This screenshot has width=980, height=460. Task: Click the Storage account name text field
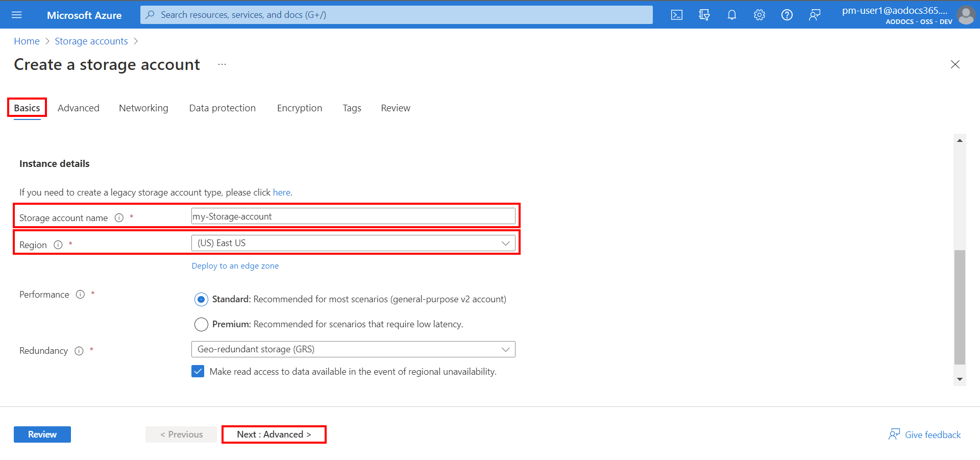tap(353, 216)
